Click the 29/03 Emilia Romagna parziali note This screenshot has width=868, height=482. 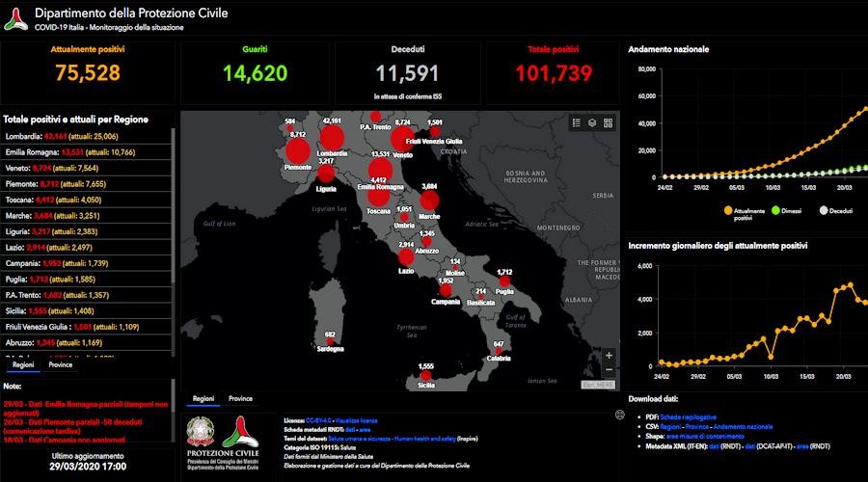point(86,409)
